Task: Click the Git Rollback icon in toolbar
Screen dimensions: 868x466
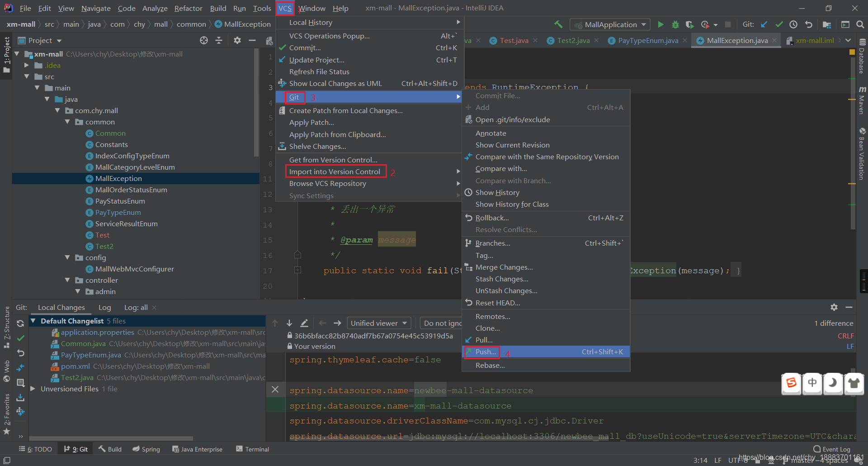Action: pos(808,24)
